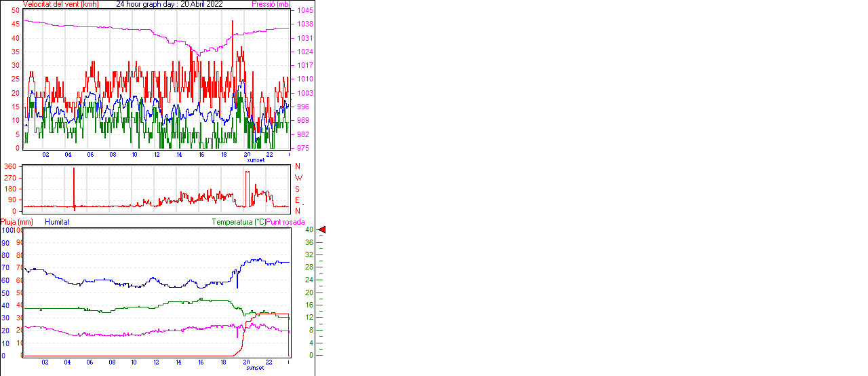This screenshot has height=376, width=868.
Task: Click the red arrow marker beside the temperature scale
Action: coord(322,230)
